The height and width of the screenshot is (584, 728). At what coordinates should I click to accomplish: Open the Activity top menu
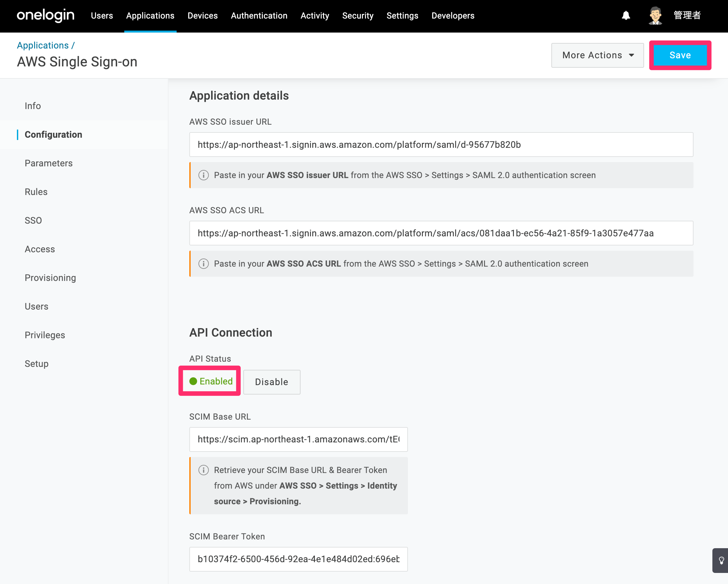(315, 16)
